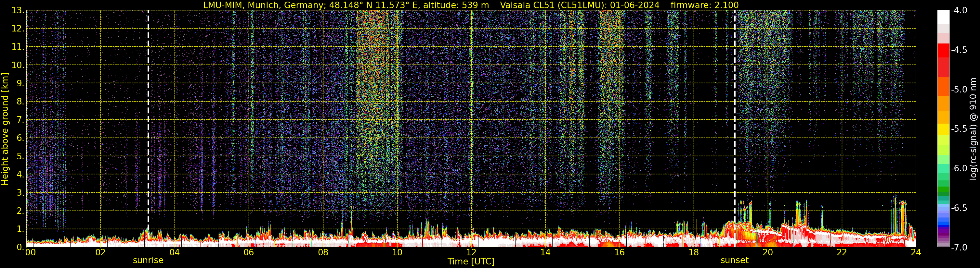Click the time axis tick label '16'
The image size is (980, 268).
620,253
